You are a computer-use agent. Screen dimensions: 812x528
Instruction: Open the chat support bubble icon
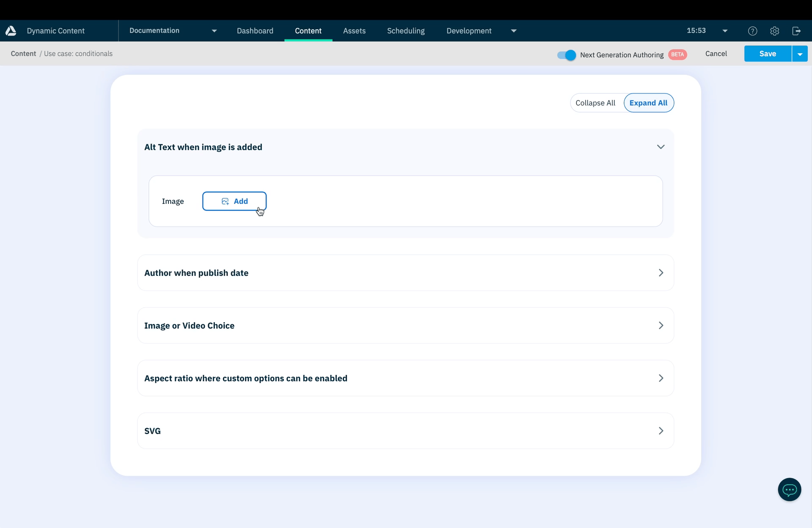click(789, 489)
